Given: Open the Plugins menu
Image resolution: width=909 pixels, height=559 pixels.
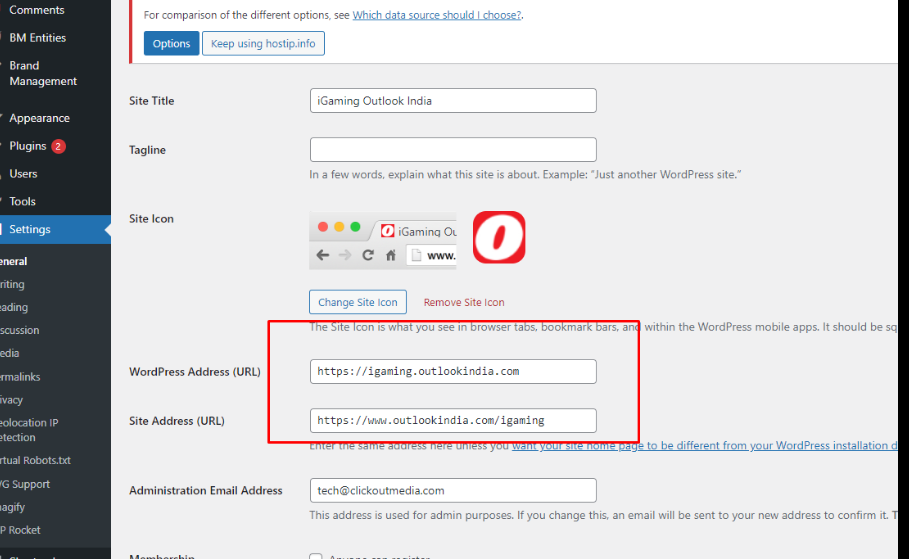Looking at the screenshot, I should [28, 146].
